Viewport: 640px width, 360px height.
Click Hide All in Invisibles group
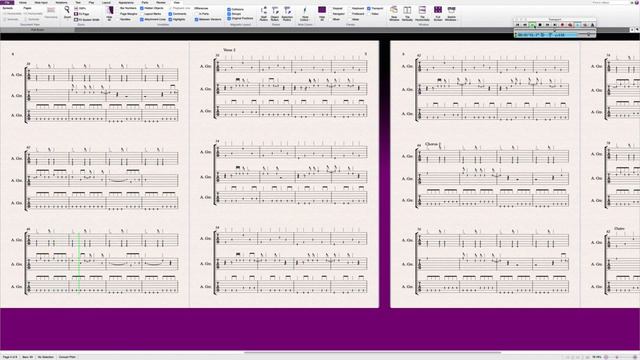point(109,13)
